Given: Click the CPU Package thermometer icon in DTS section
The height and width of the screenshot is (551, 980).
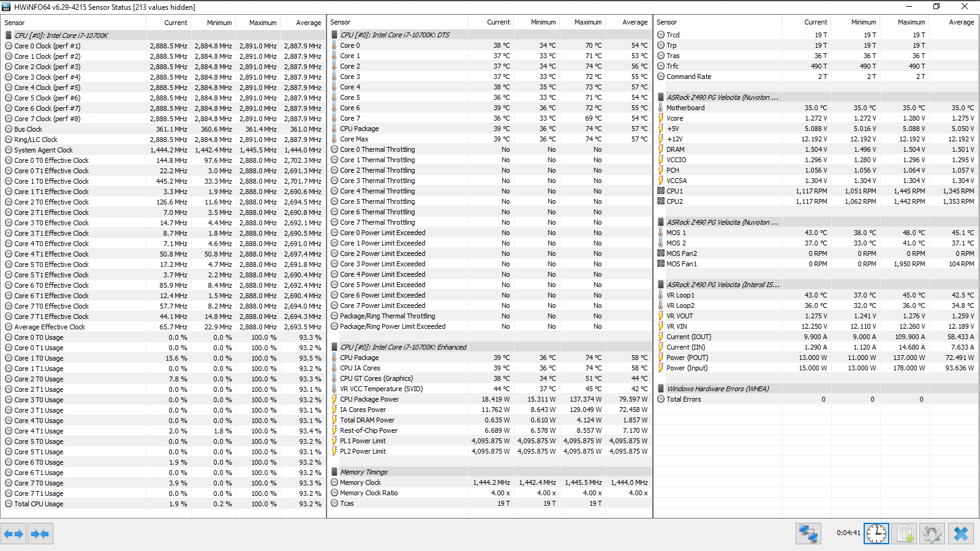Looking at the screenshot, I should pyautogui.click(x=334, y=129).
